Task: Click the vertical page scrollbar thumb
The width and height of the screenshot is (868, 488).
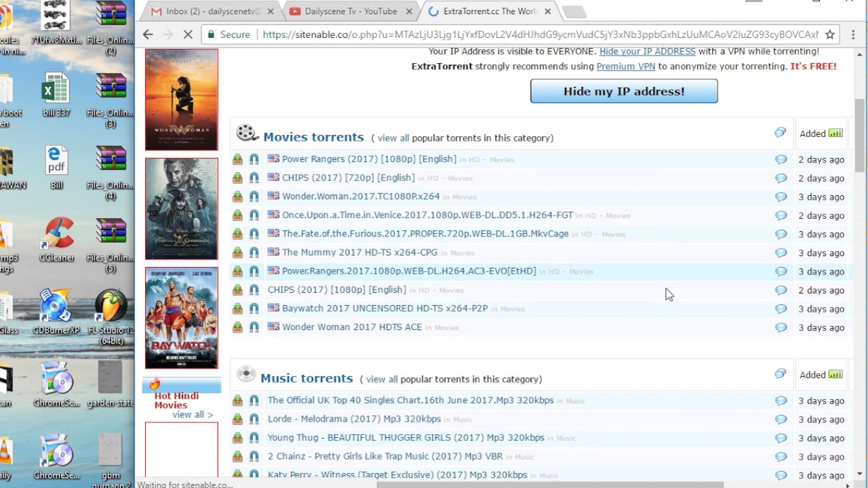Action: click(860, 136)
